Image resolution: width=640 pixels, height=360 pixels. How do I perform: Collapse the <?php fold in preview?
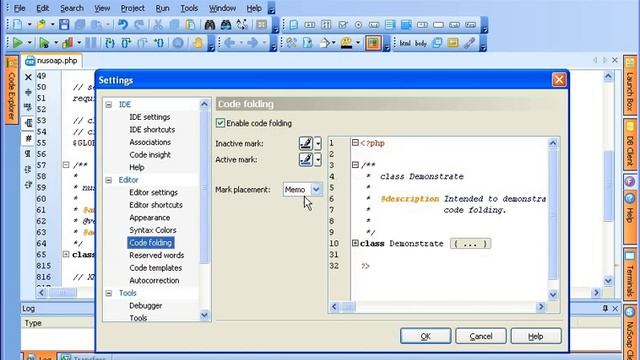(x=355, y=142)
